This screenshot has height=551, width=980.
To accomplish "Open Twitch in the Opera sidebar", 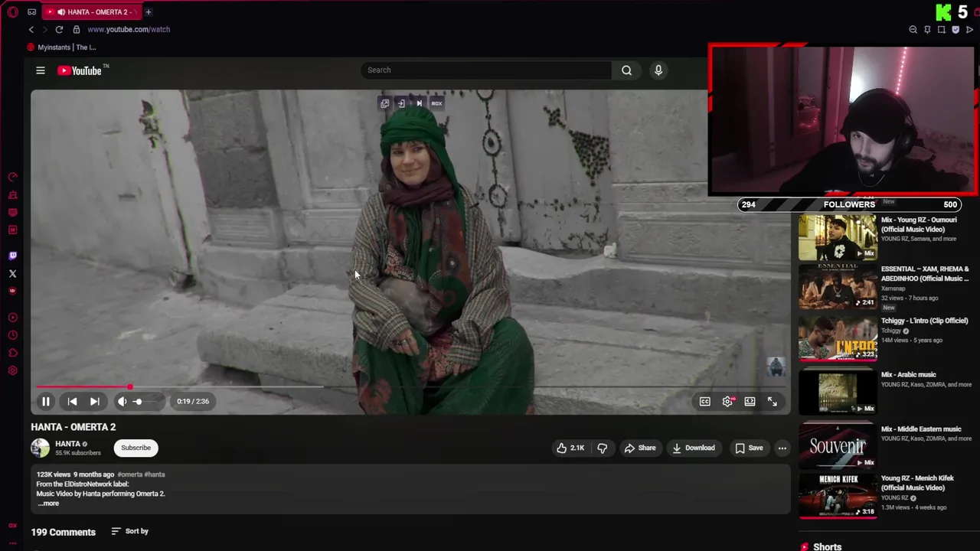I will click(x=12, y=256).
